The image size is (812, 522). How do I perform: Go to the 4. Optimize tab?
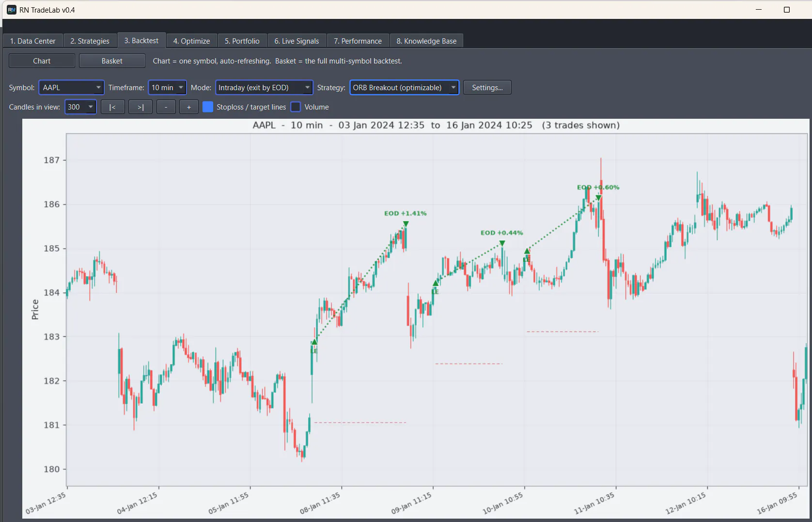pyautogui.click(x=192, y=41)
